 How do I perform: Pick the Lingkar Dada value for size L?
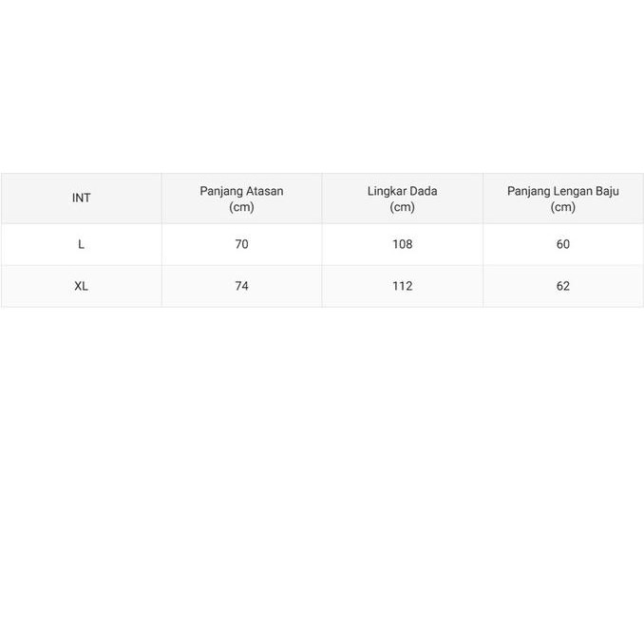[x=402, y=244]
